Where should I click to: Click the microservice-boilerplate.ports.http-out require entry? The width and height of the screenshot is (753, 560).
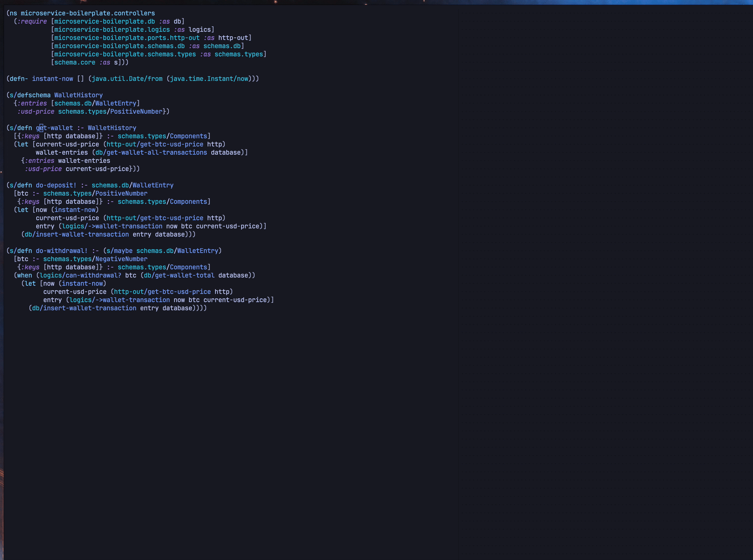(x=127, y=38)
